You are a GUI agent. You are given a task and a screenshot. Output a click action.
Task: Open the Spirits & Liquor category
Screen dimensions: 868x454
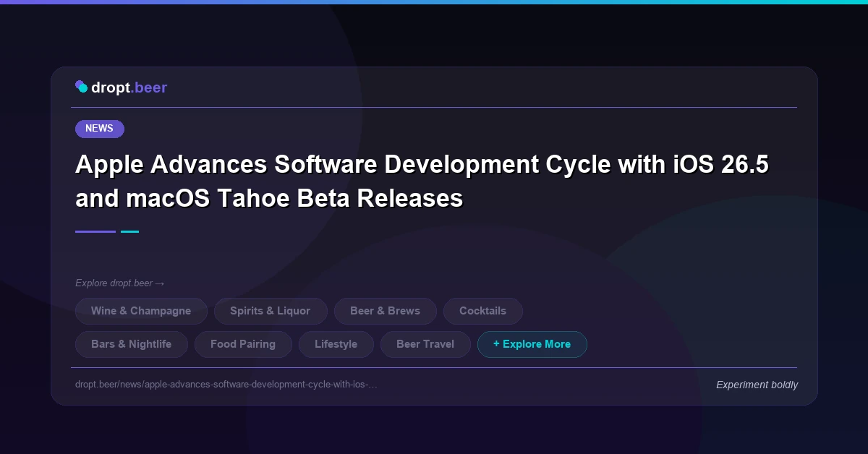pyautogui.click(x=271, y=311)
